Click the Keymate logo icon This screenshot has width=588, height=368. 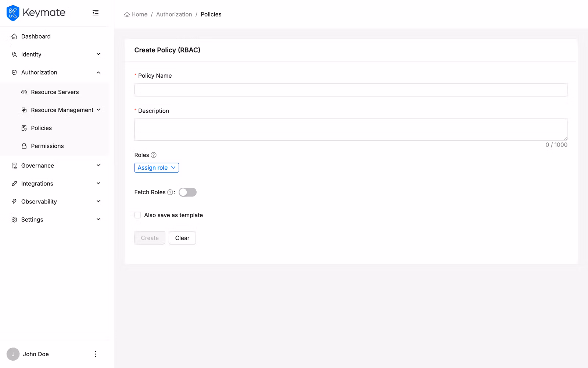13,13
